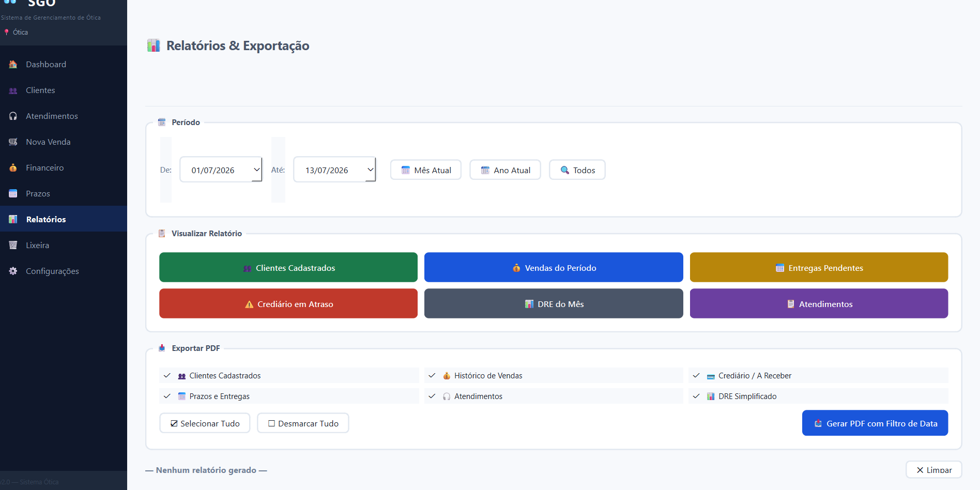Click the Dashboard house icon in sidebar

13,64
